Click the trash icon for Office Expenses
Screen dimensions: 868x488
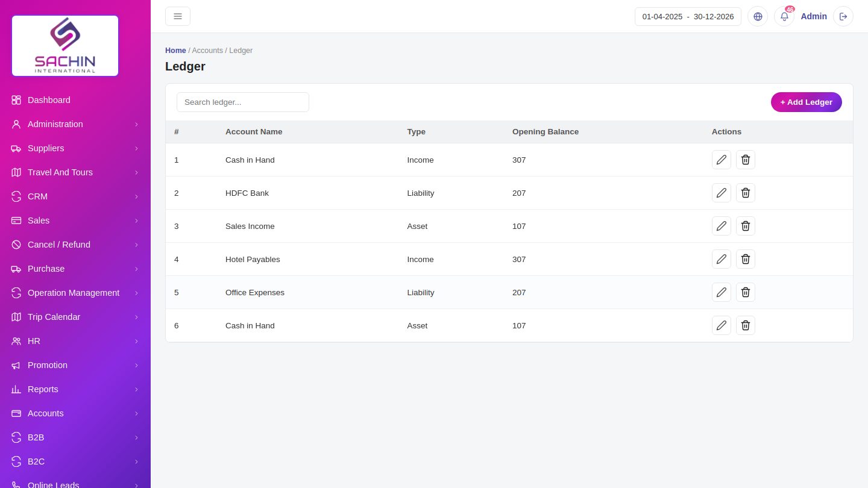(746, 292)
